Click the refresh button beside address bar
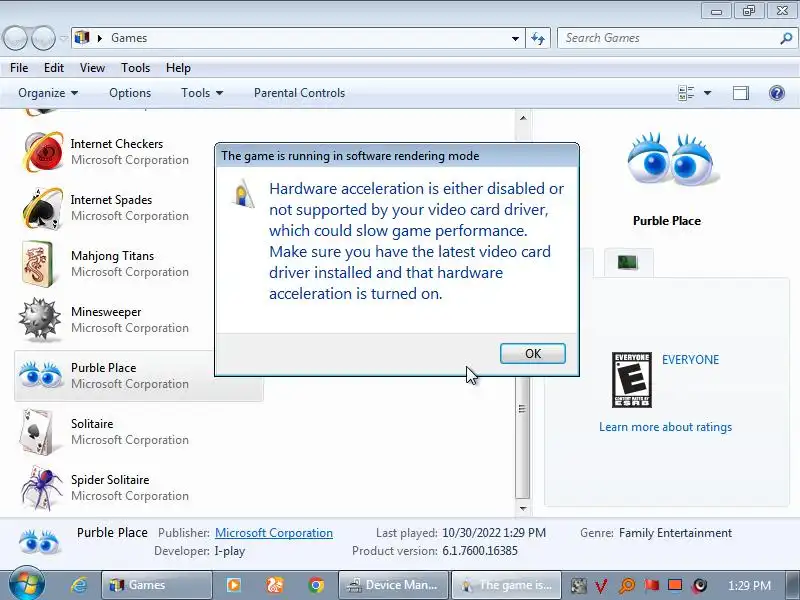 click(538, 38)
